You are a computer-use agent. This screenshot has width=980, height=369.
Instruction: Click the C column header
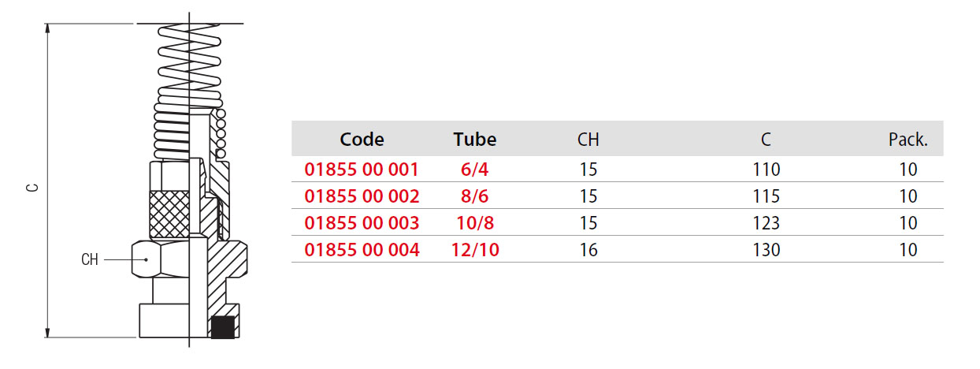coord(766,140)
